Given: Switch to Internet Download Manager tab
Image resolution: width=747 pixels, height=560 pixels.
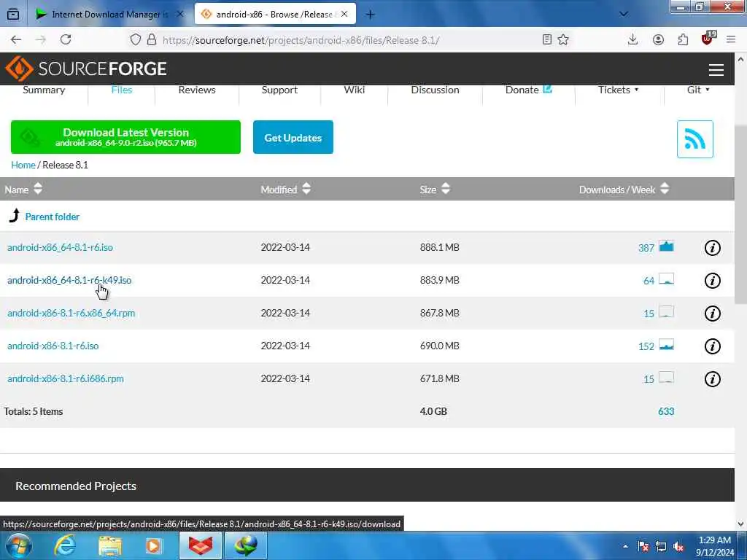Looking at the screenshot, I should (x=109, y=15).
